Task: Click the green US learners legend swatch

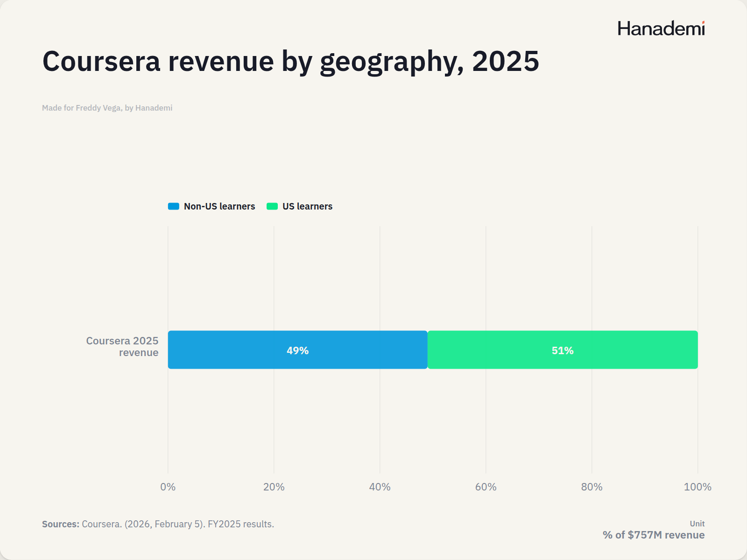Action: coord(272,206)
